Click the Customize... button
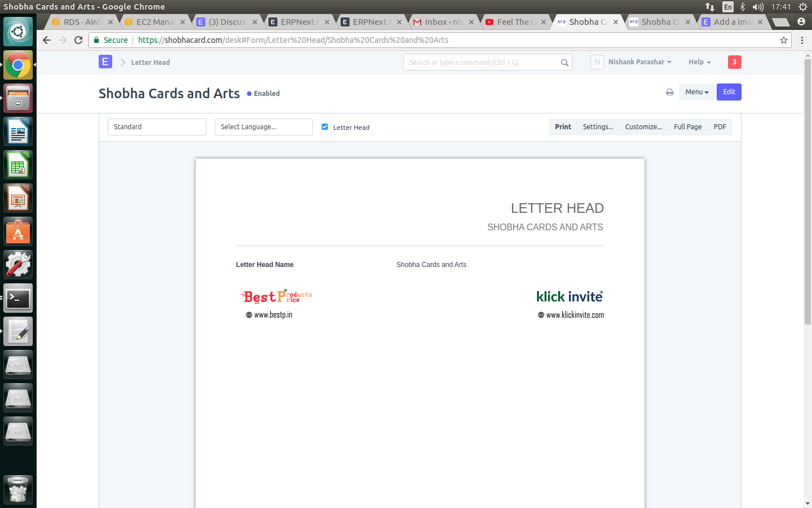The height and width of the screenshot is (508, 812). [x=643, y=127]
